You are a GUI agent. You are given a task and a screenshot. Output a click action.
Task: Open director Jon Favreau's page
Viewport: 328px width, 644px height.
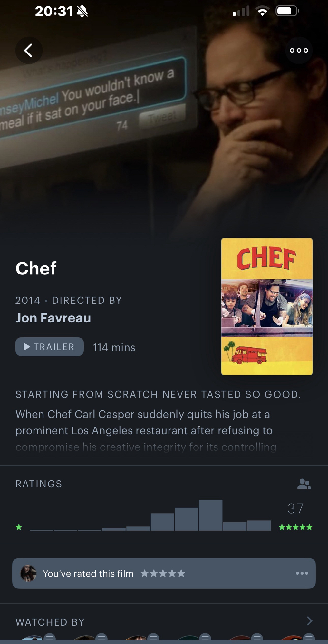click(x=53, y=318)
